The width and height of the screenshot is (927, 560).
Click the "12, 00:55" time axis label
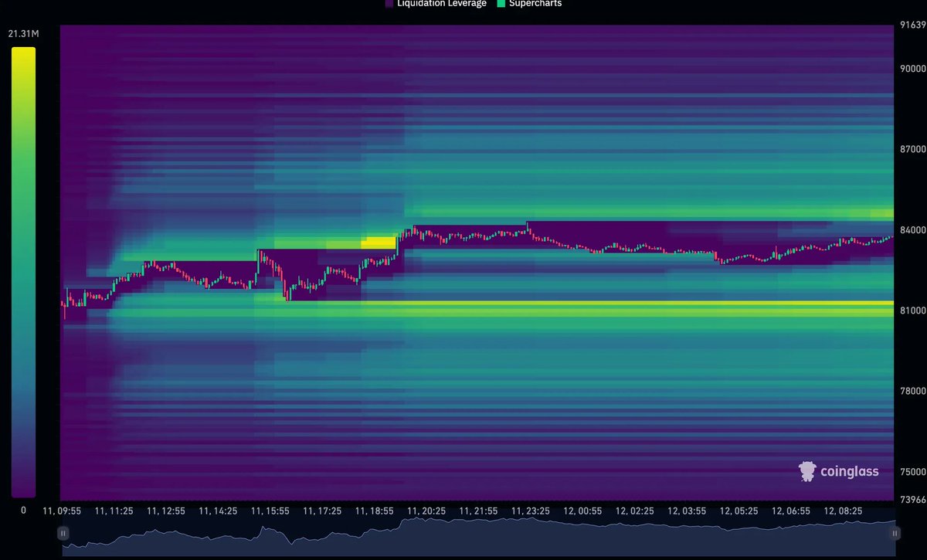582,511
